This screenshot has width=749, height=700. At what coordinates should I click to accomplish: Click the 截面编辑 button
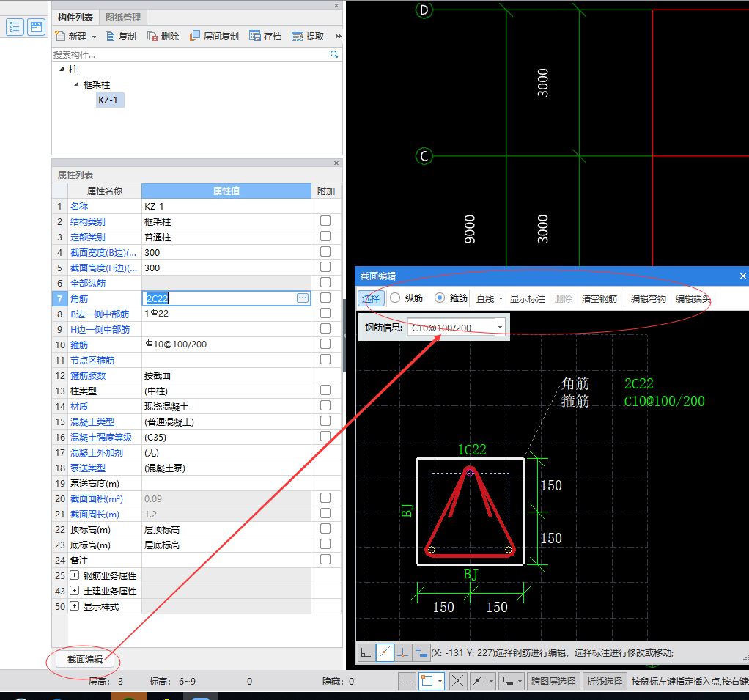pyautogui.click(x=85, y=660)
